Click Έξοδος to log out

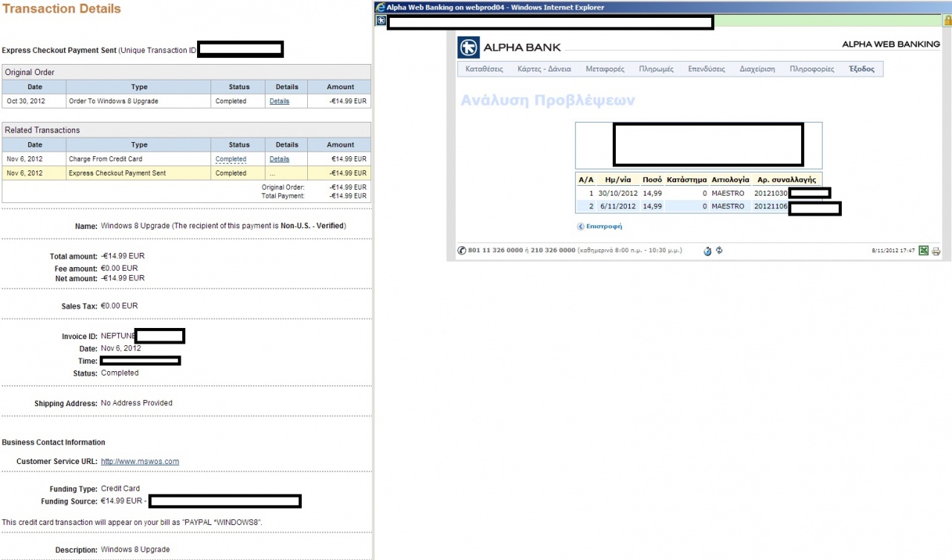[861, 69]
